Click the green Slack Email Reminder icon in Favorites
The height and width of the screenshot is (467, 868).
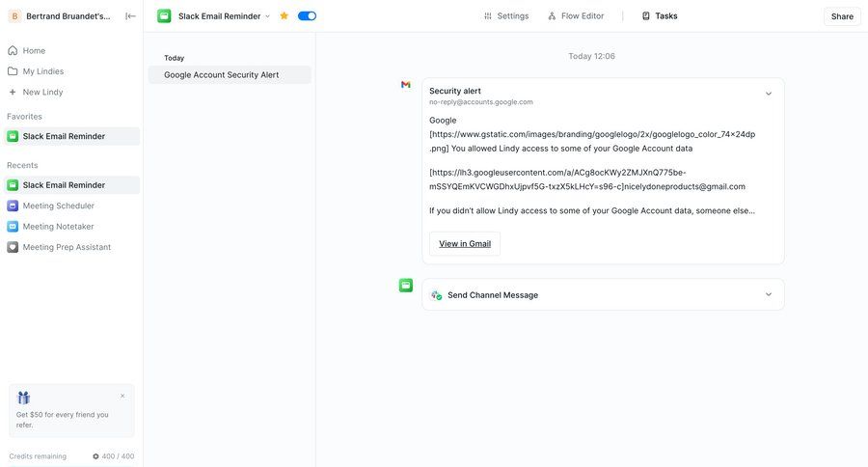coord(13,136)
